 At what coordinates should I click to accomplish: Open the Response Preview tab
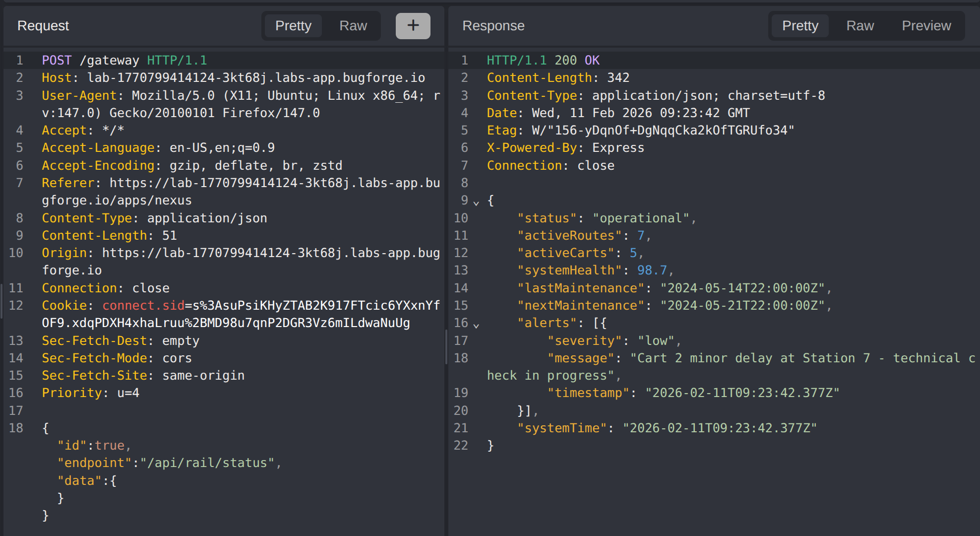(x=926, y=26)
